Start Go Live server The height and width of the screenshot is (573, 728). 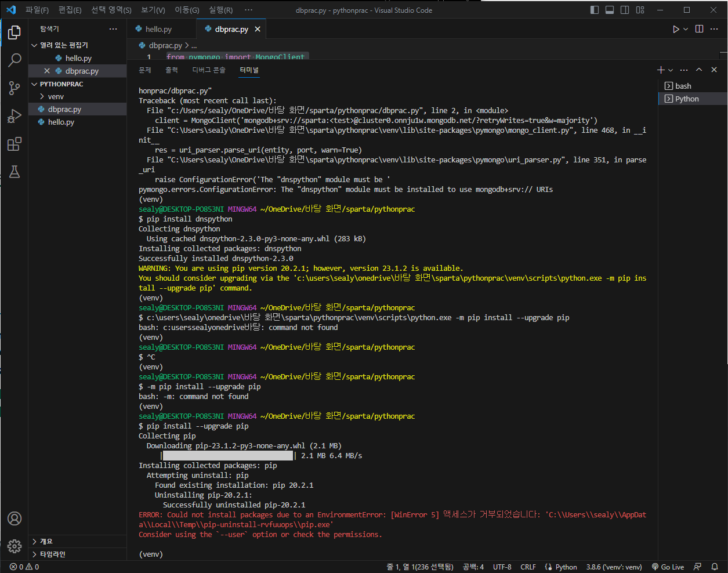[668, 567]
